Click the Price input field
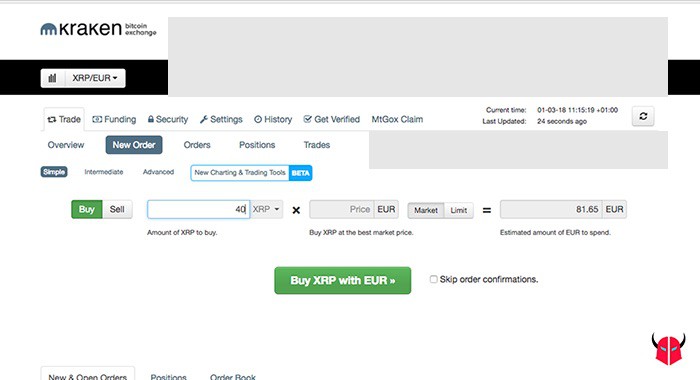The image size is (700, 380). pos(342,209)
